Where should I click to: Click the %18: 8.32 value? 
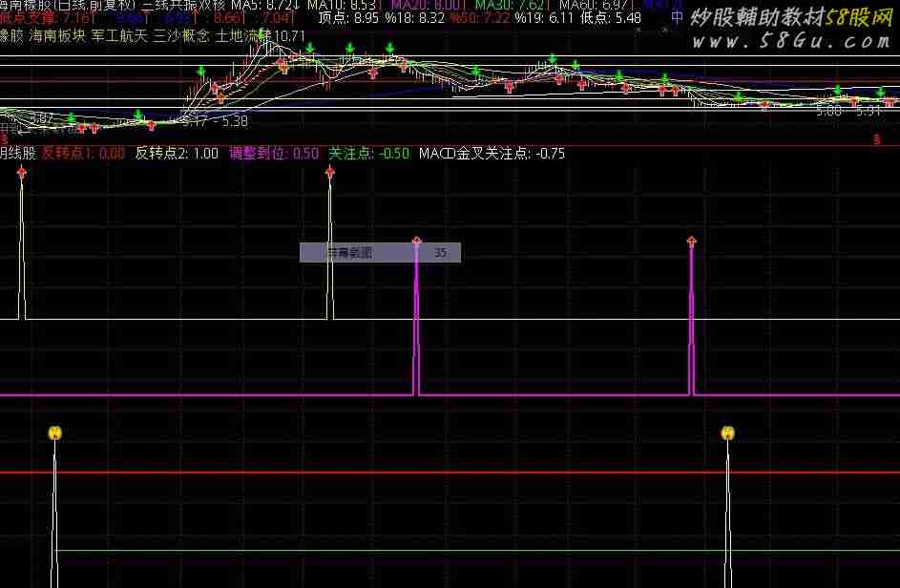pyautogui.click(x=414, y=18)
